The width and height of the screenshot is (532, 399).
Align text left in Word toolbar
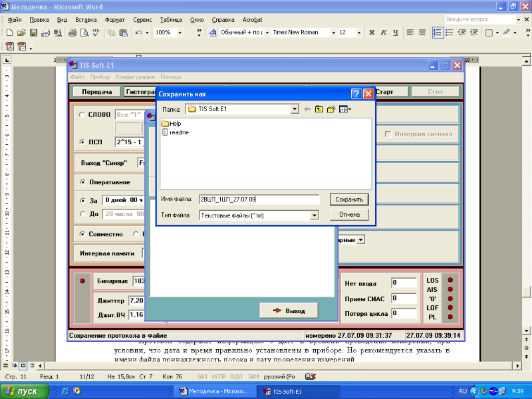pyautogui.click(x=410, y=33)
